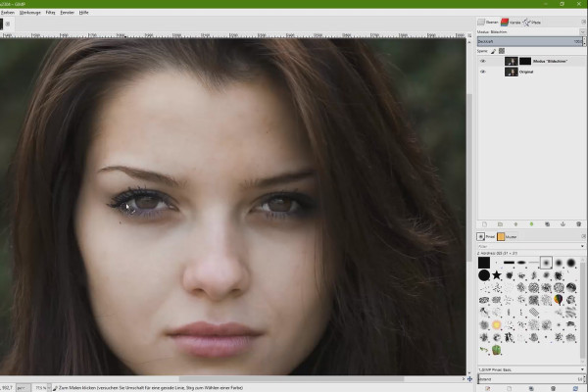588x392 pixels.
Task: Select the colorful hot air balloon brush
Action: [559, 300]
